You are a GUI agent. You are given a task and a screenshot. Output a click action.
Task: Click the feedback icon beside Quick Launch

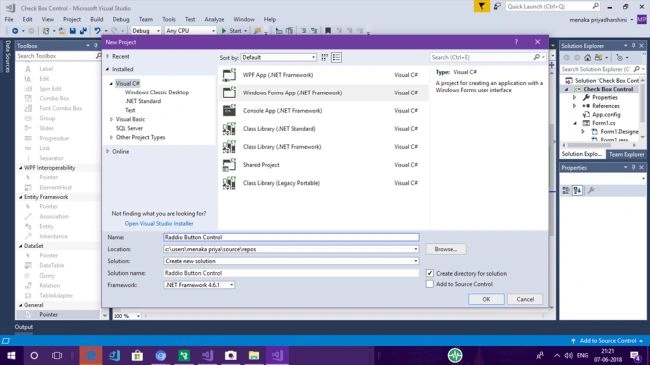497,6
